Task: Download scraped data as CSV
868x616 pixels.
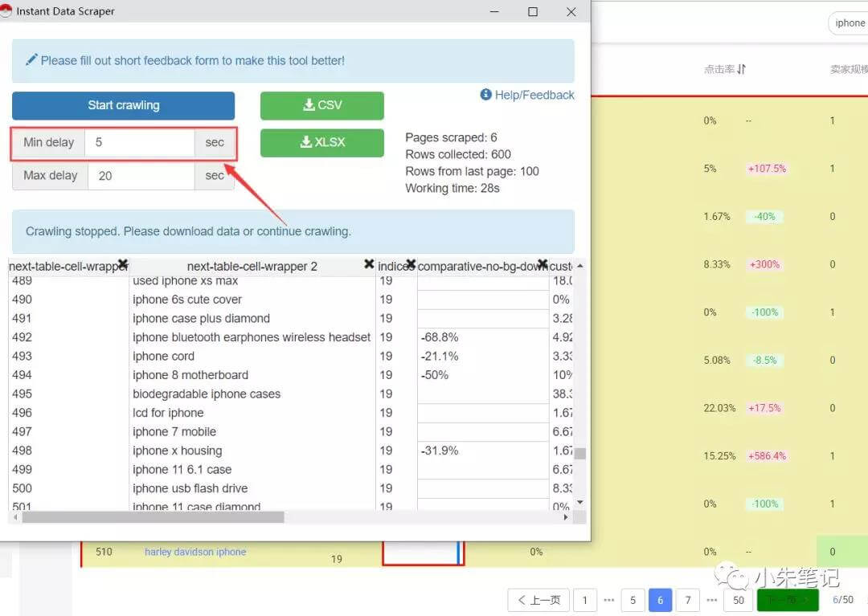Action: [x=321, y=105]
